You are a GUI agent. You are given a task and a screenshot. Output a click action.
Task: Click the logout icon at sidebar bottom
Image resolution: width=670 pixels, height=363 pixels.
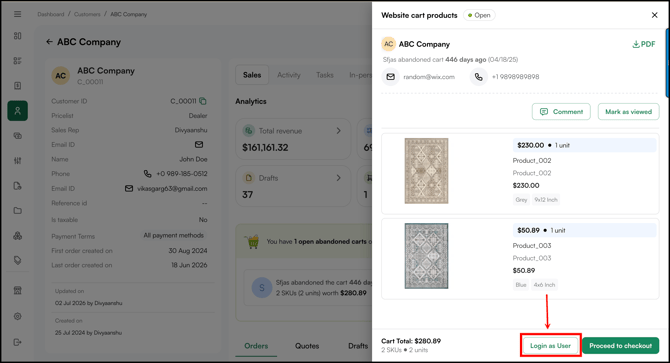18,342
